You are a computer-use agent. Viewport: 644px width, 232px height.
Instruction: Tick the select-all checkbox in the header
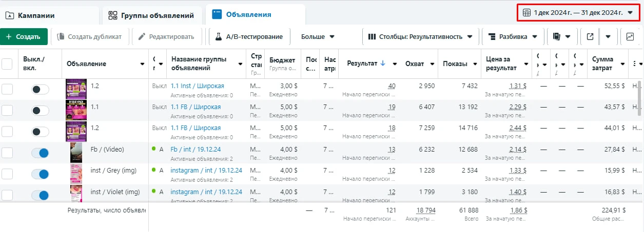pyautogui.click(x=7, y=64)
